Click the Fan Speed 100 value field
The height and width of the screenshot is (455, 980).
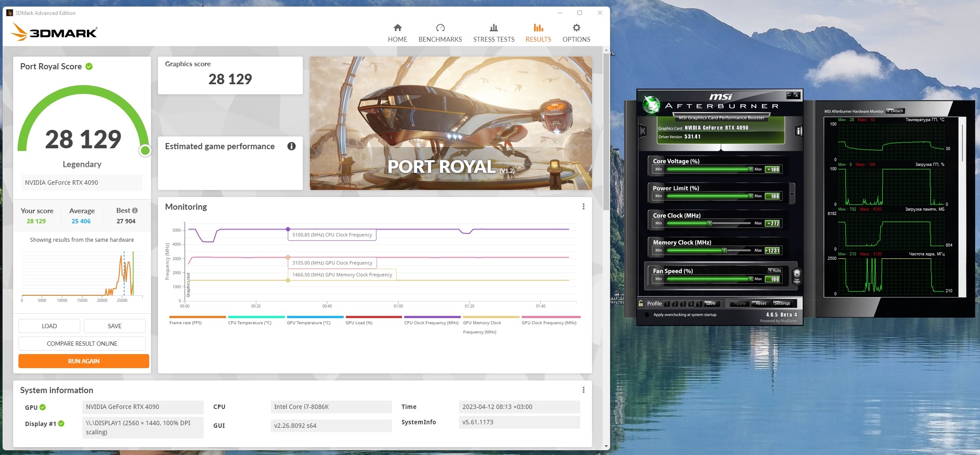[773, 279]
